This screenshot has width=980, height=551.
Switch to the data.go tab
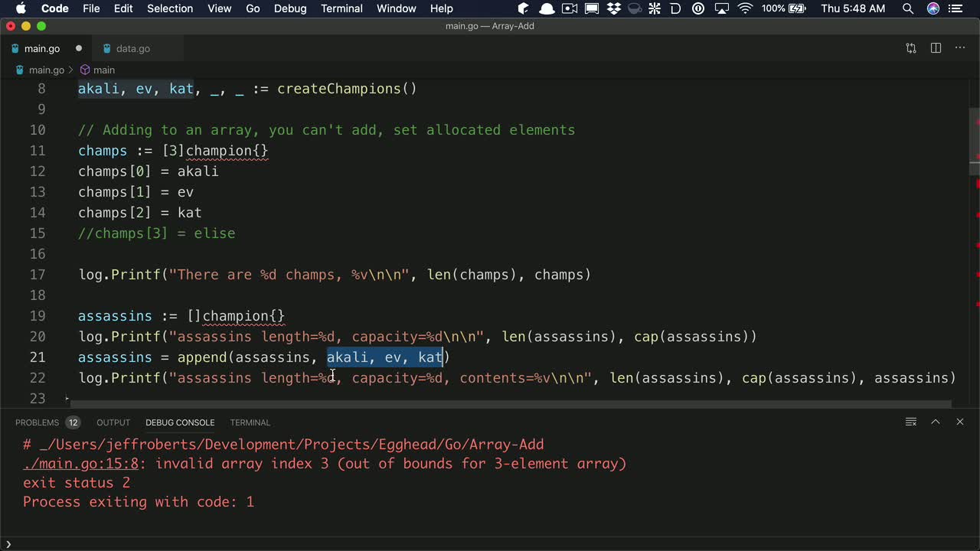click(132, 48)
